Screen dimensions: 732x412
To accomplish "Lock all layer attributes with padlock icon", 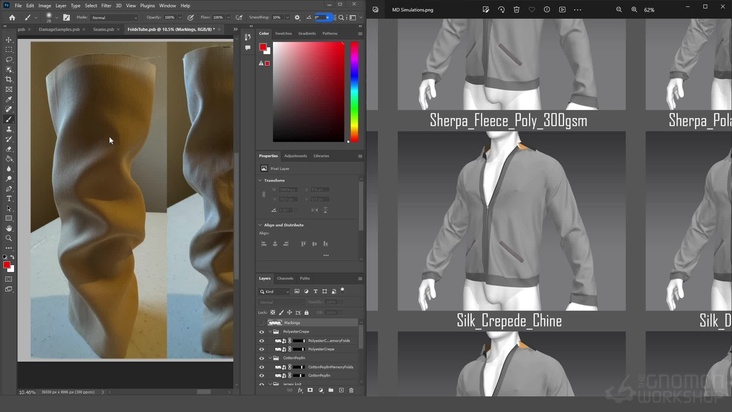I will click(307, 313).
